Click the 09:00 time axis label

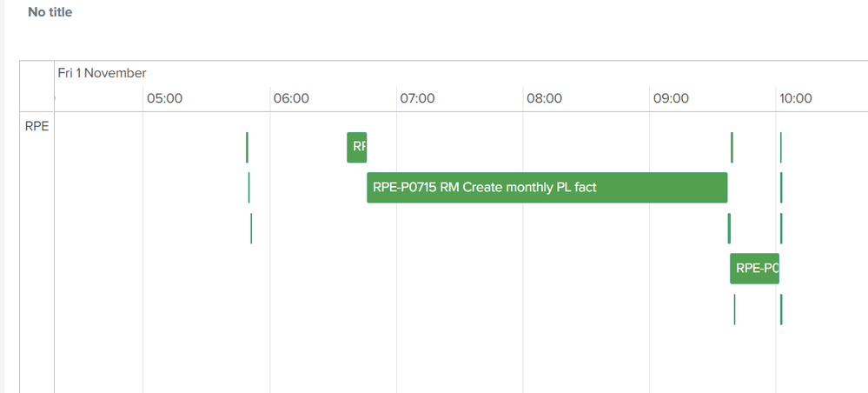(x=671, y=98)
